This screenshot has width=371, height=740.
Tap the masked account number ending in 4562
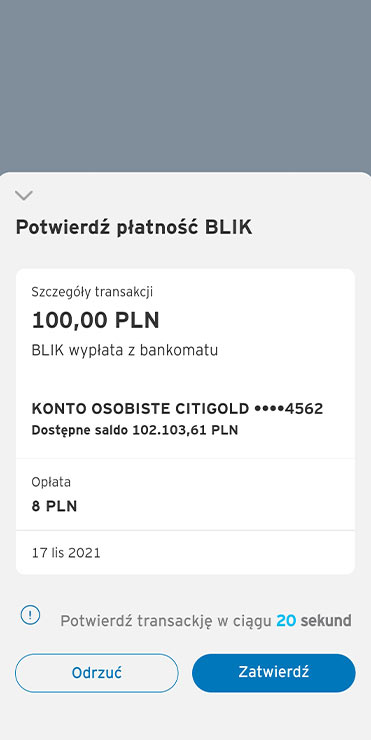point(288,409)
